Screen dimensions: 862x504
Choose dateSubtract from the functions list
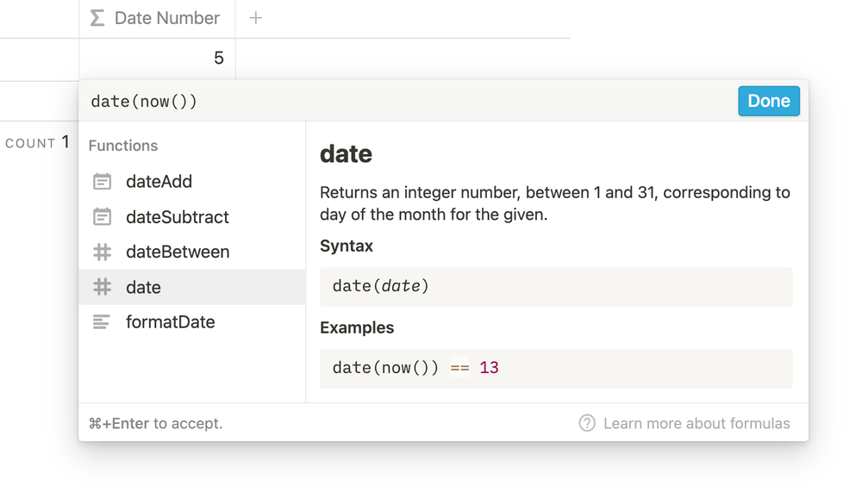[x=178, y=217]
